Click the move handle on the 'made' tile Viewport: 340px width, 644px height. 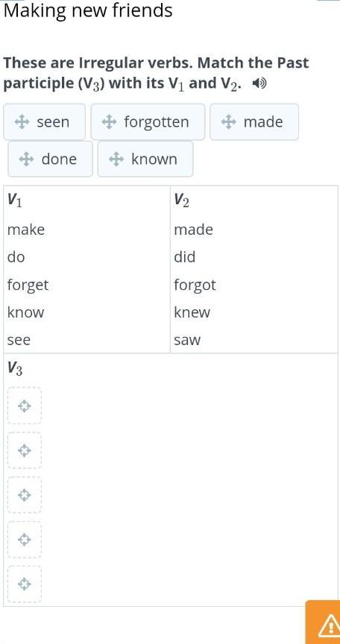pyautogui.click(x=228, y=122)
